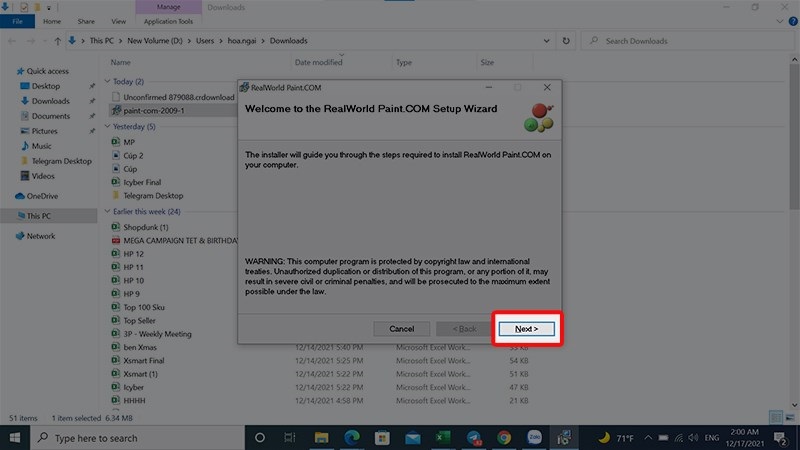
Task: Open Microsoft Edge from the taskbar
Action: click(x=352, y=438)
